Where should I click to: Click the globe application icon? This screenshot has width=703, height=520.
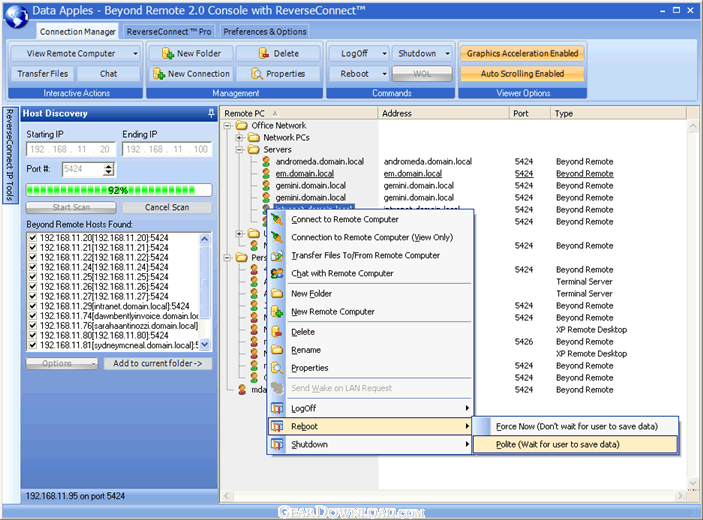click(x=17, y=16)
